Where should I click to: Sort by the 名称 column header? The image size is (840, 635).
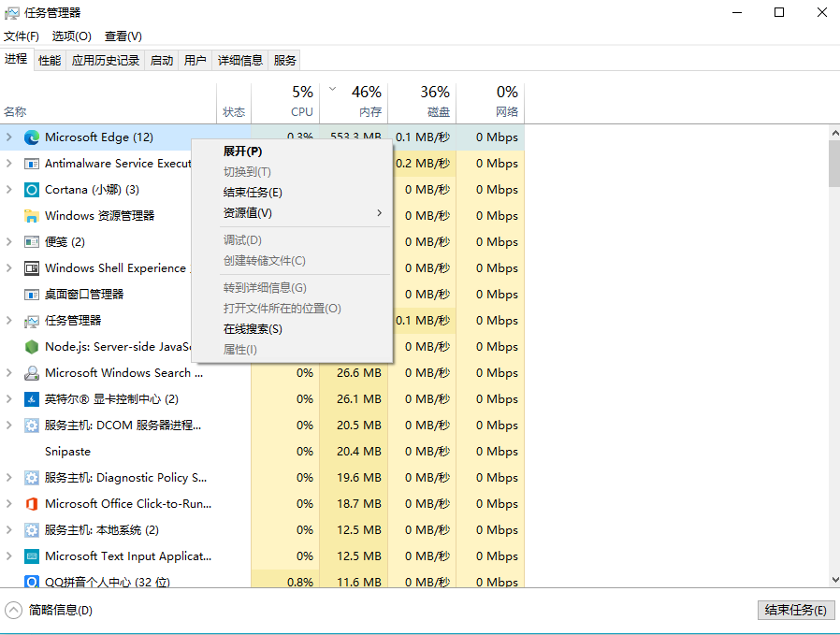109,103
